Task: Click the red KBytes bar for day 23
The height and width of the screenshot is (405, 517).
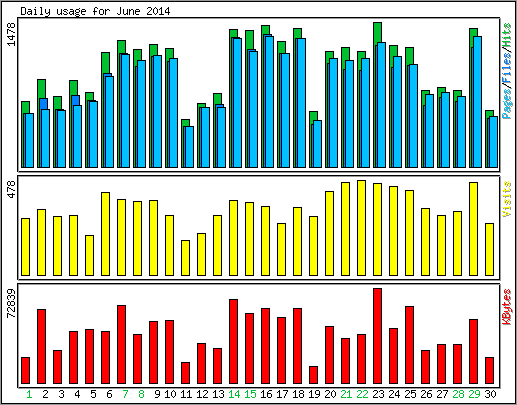Action: click(x=377, y=336)
